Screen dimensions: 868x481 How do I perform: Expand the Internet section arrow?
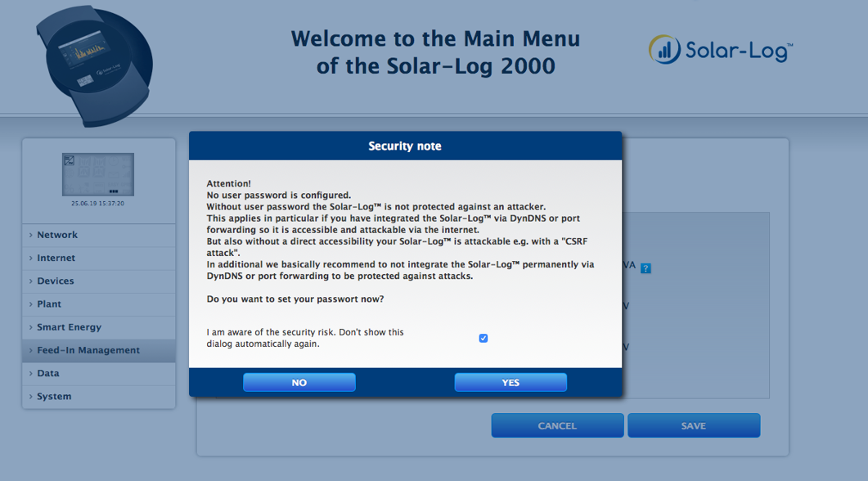[x=31, y=258]
